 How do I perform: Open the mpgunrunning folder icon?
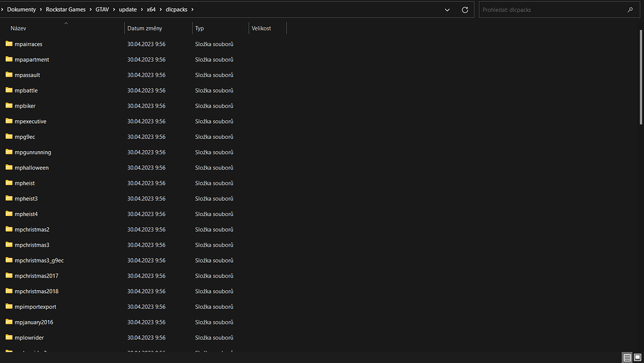9,152
